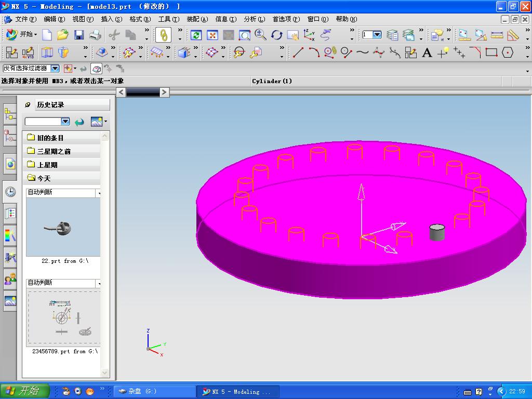The image size is (532, 399).
Task: Open the History clock sidebar tab
Action: [10, 192]
